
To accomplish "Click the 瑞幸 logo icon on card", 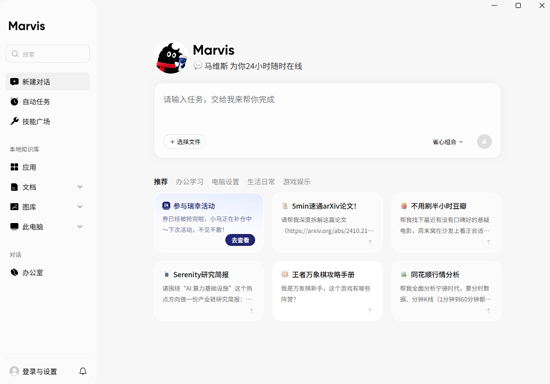I will [166, 206].
